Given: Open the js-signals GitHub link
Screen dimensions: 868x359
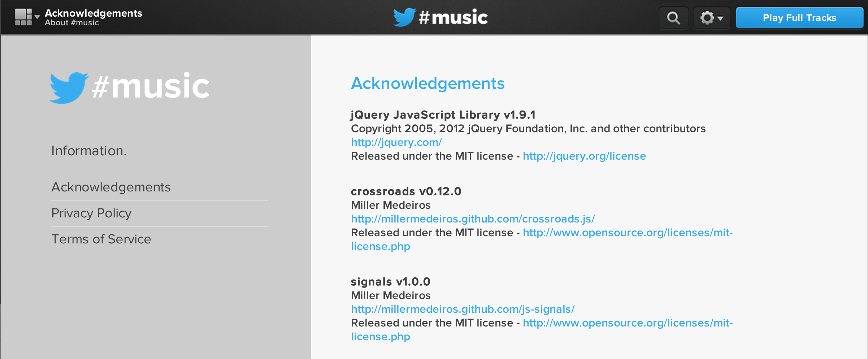Looking at the screenshot, I should 463,309.
